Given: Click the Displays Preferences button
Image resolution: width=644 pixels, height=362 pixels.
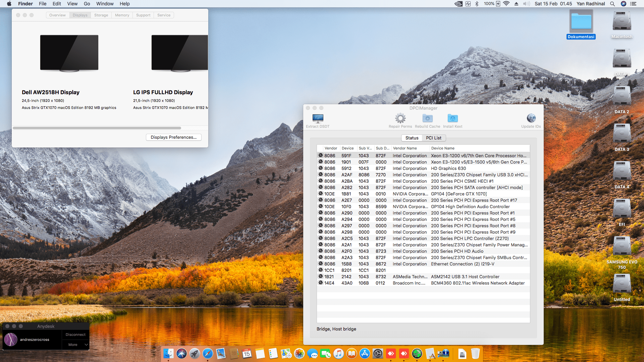Looking at the screenshot, I should 173,137.
